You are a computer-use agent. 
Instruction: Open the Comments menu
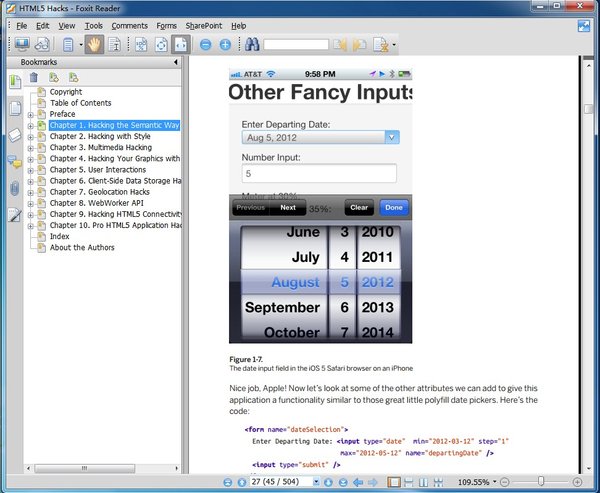click(x=129, y=26)
